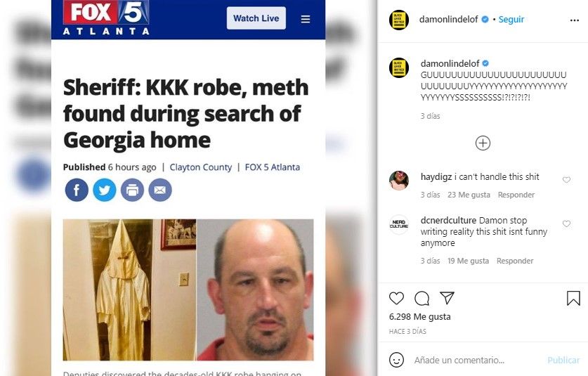
Task: Save the post with bookmark icon
Action: pos(573,298)
